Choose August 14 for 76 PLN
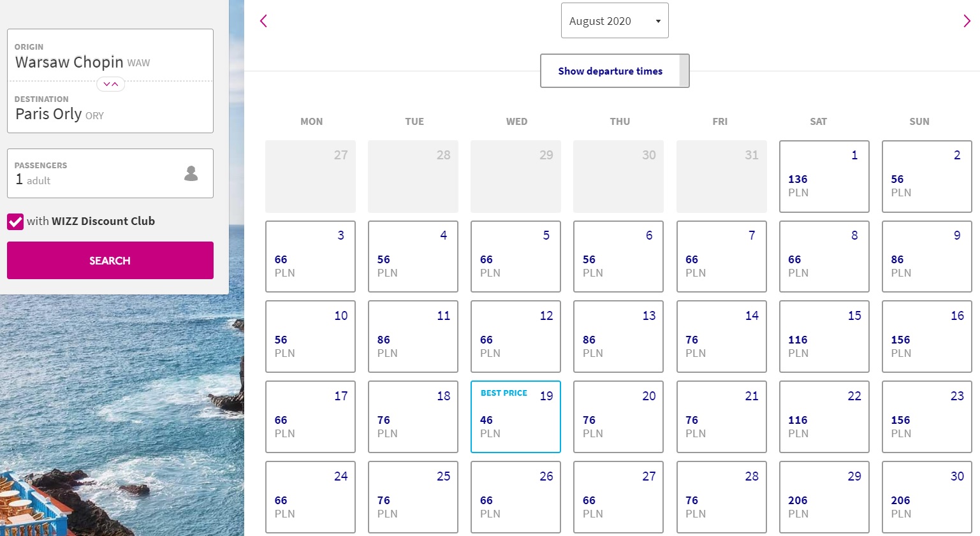This screenshot has width=980, height=536. [x=721, y=337]
